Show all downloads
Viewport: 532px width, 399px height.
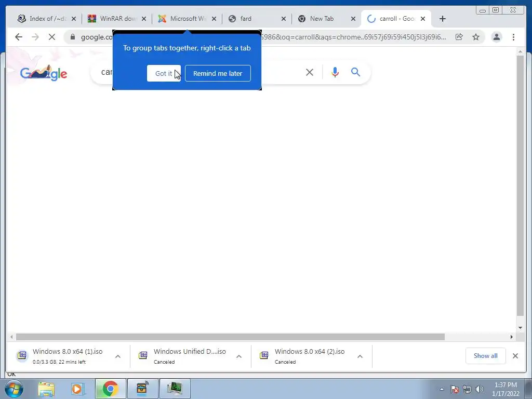tap(486, 356)
